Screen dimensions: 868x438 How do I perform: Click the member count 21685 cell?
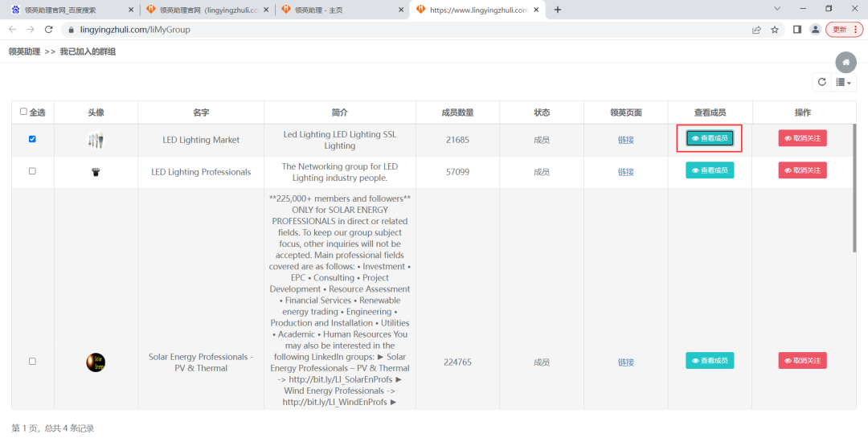coord(457,140)
